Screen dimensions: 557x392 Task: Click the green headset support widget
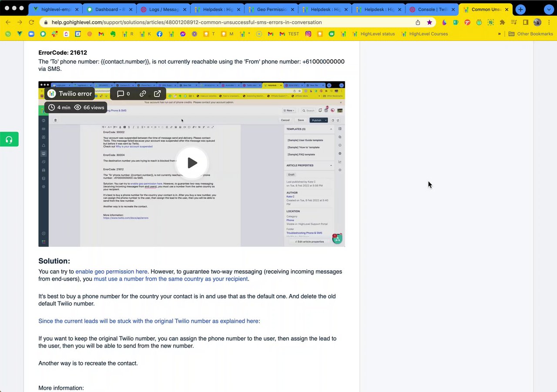coord(9,139)
